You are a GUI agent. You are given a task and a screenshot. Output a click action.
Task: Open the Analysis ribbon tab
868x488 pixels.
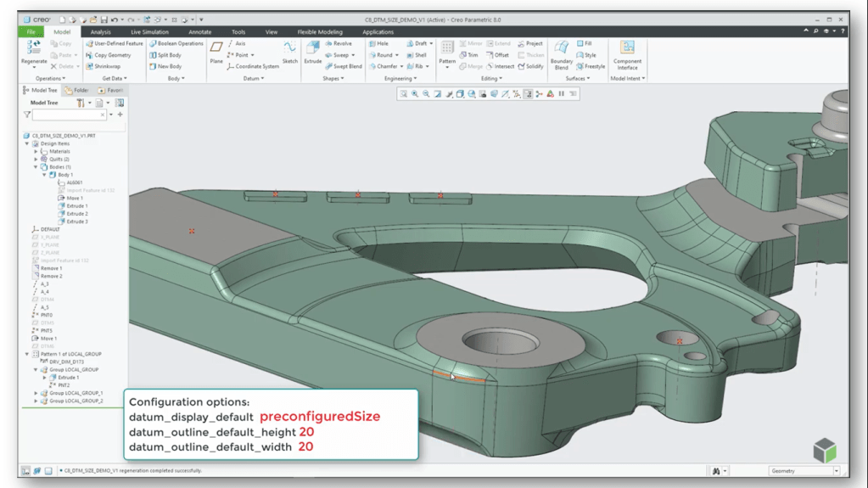coord(101,32)
